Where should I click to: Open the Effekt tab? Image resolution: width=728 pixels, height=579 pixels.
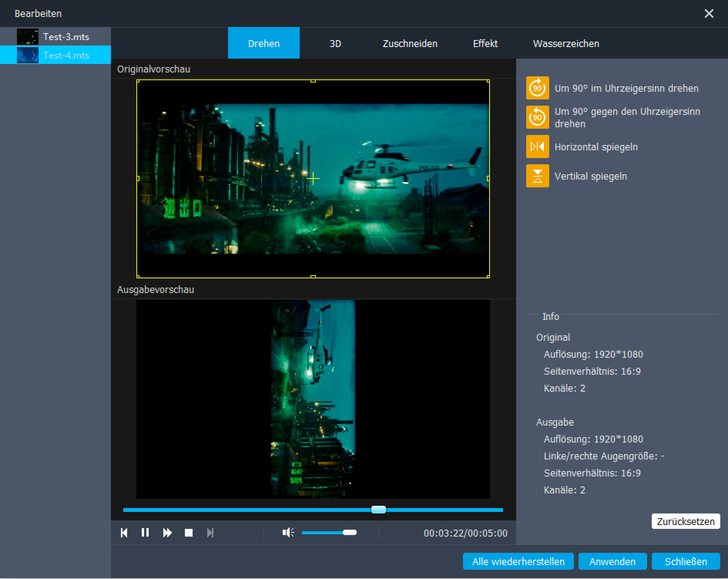tap(485, 43)
